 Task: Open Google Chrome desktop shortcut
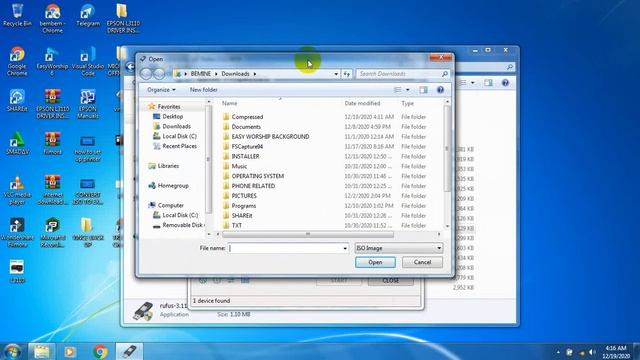[17, 61]
